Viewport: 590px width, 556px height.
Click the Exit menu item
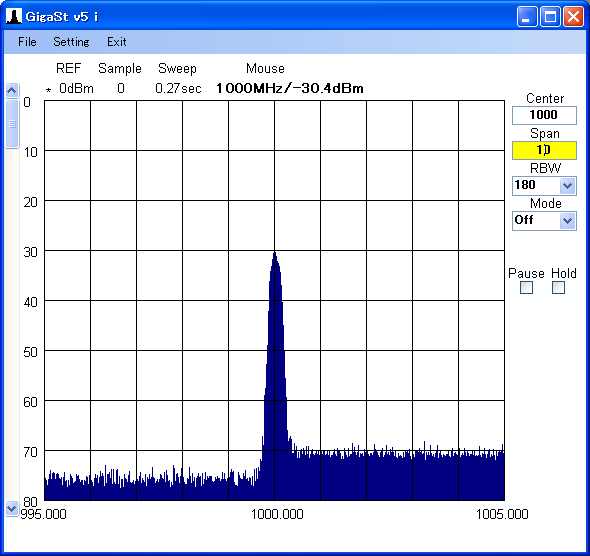coord(117,42)
